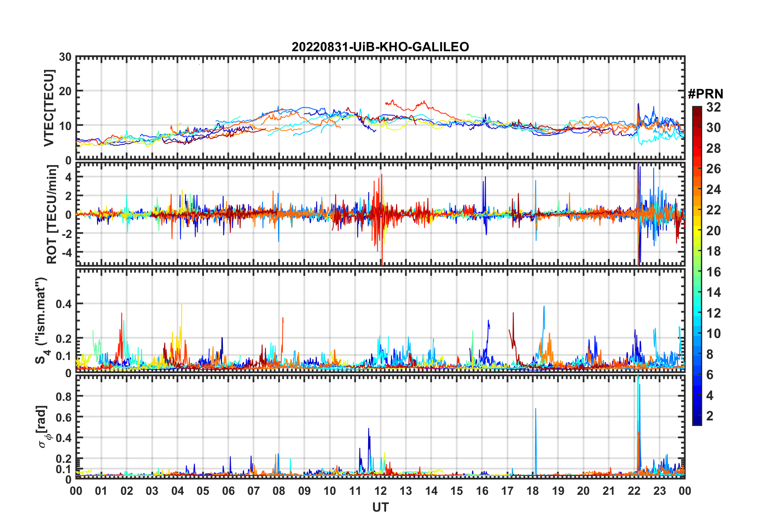761x532 pixels.
Task: Click VTEC y-axis tick label 30
Action: tap(65, 57)
